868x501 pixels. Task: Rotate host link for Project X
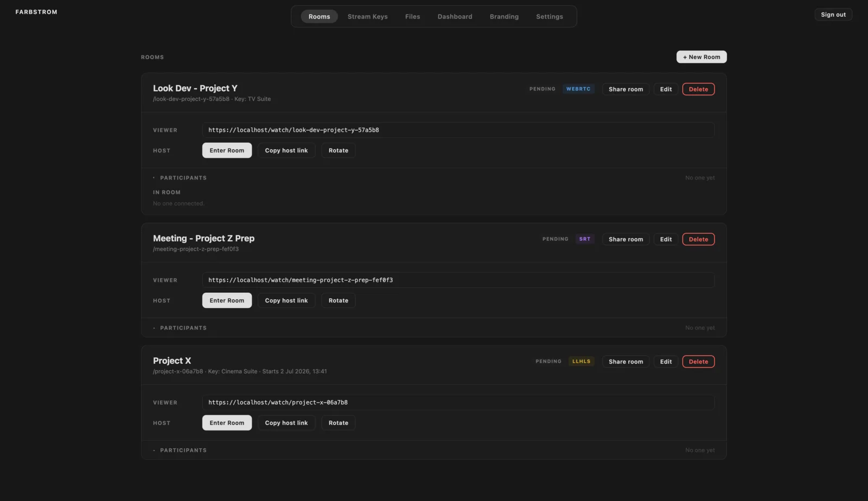[x=339, y=423]
